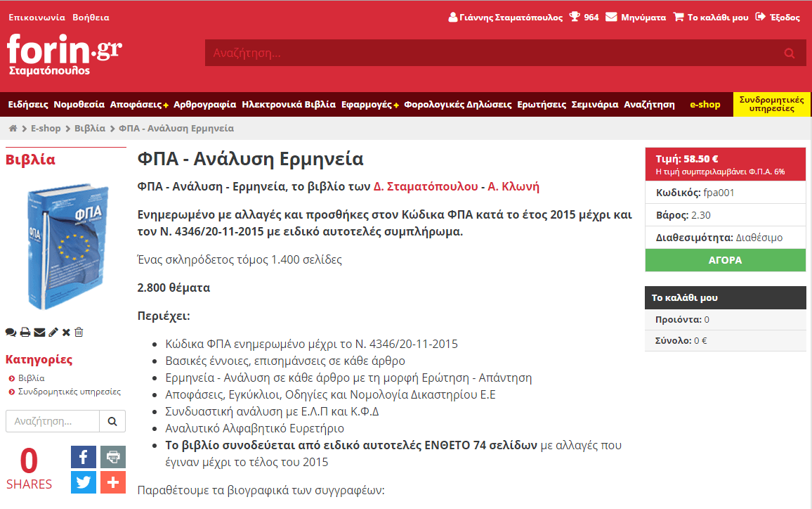Image resolution: width=812 pixels, height=509 pixels.
Task: Click the grey print share button
Action: pyautogui.click(x=113, y=457)
